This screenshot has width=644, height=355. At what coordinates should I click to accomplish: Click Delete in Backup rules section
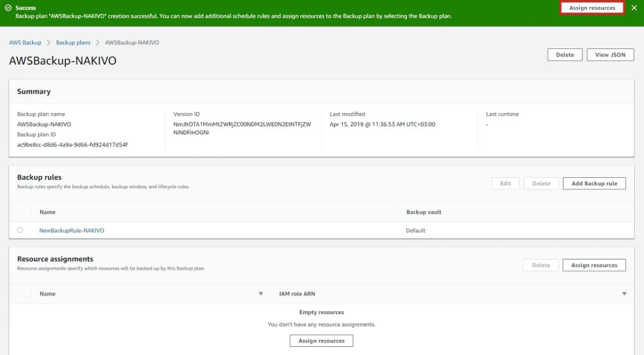click(x=541, y=183)
